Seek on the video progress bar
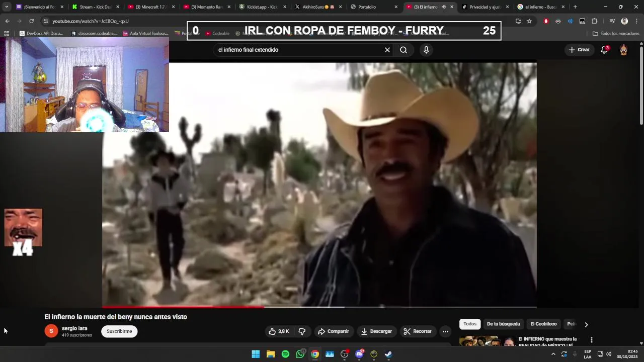The height and width of the screenshot is (362, 644). (x=319, y=307)
